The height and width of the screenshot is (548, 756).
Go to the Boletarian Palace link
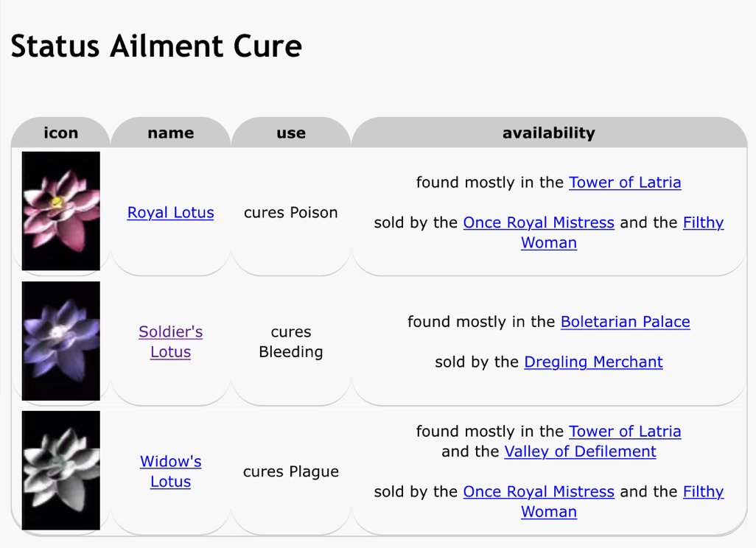click(x=626, y=322)
